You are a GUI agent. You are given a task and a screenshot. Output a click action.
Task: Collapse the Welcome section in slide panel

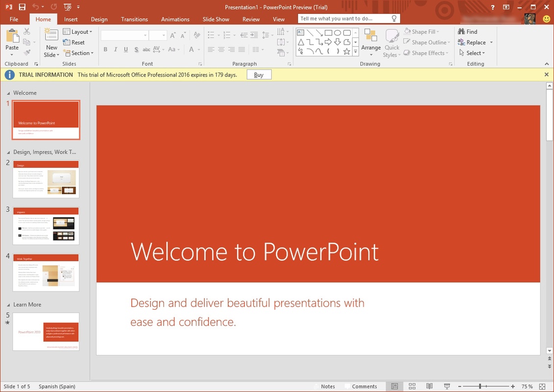8,93
